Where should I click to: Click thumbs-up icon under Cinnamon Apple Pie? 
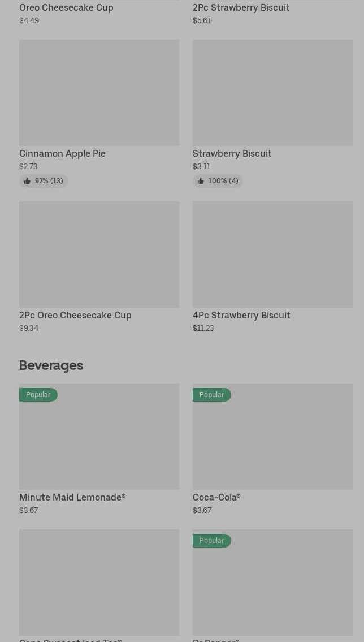pos(27,181)
